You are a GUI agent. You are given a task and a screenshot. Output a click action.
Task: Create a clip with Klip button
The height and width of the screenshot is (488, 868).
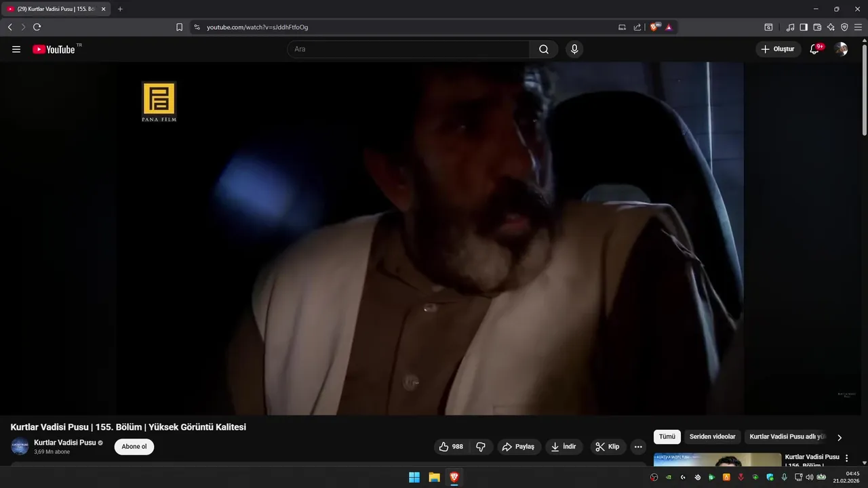click(608, 447)
